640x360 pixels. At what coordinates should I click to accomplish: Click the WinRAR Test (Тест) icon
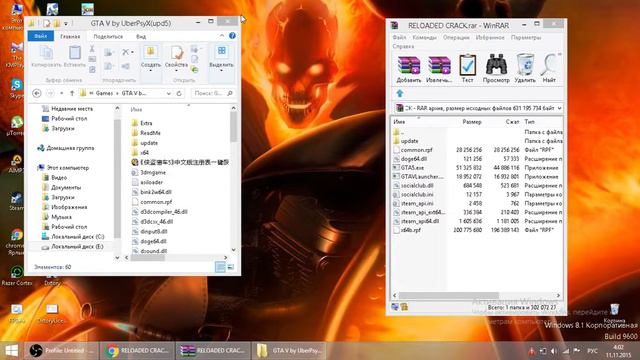pos(467,69)
